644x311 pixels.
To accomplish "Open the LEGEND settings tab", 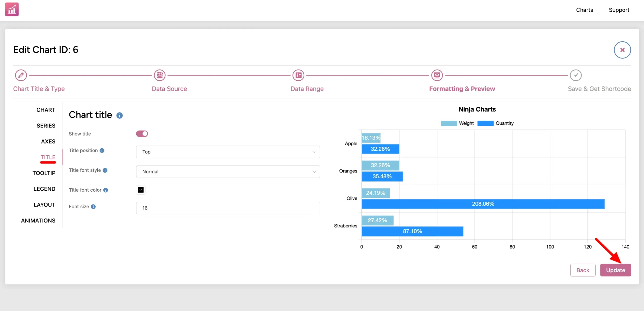I will tap(44, 189).
